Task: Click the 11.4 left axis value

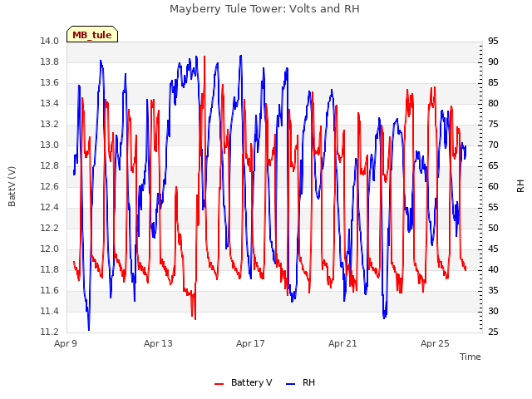Action: [x=50, y=311]
